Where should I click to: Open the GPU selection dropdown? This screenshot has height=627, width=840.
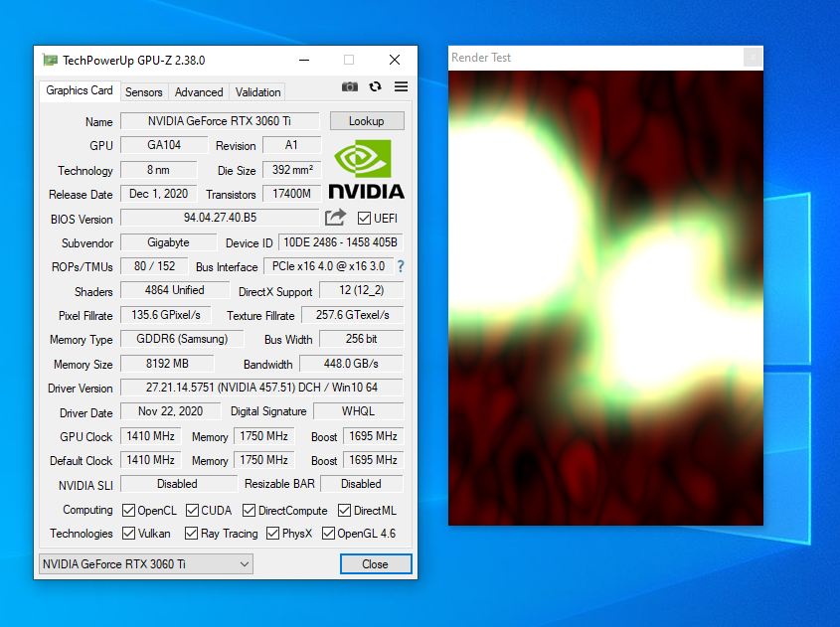click(x=146, y=563)
